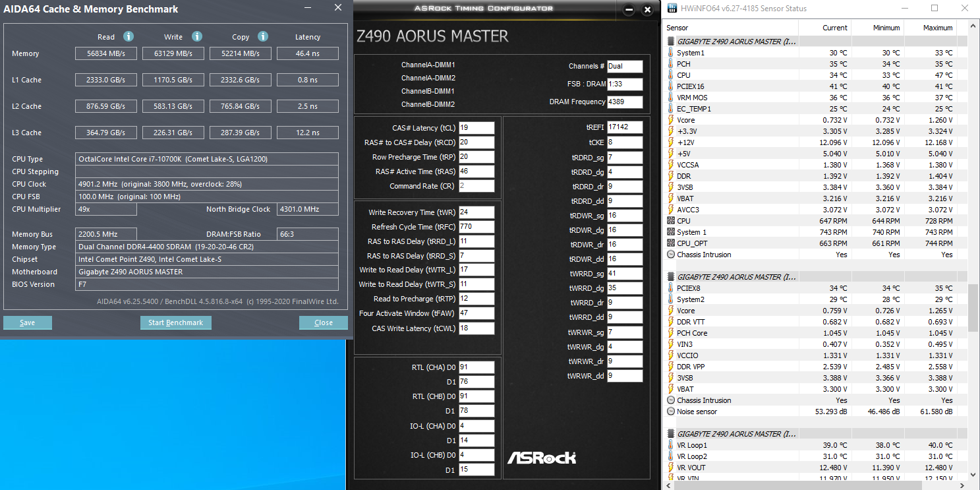Click the CAS# Latency (tCL) field

(476, 128)
